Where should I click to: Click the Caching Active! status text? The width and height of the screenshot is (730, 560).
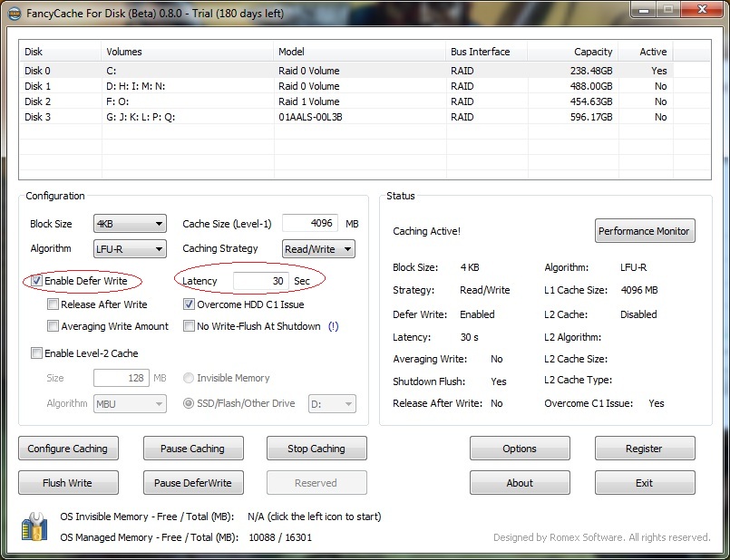click(x=426, y=231)
